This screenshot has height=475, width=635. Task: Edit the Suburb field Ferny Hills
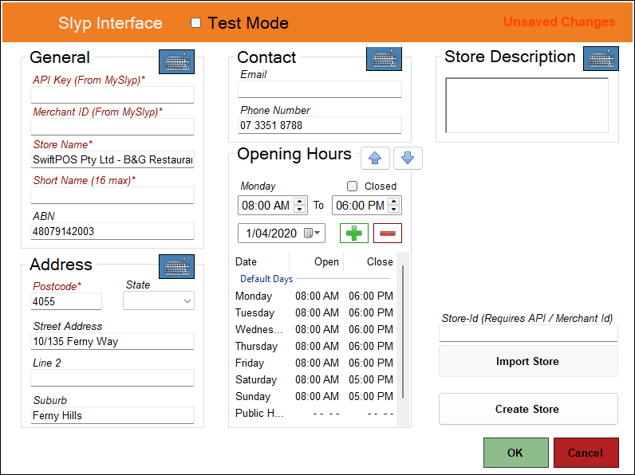pyautogui.click(x=112, y=415)
